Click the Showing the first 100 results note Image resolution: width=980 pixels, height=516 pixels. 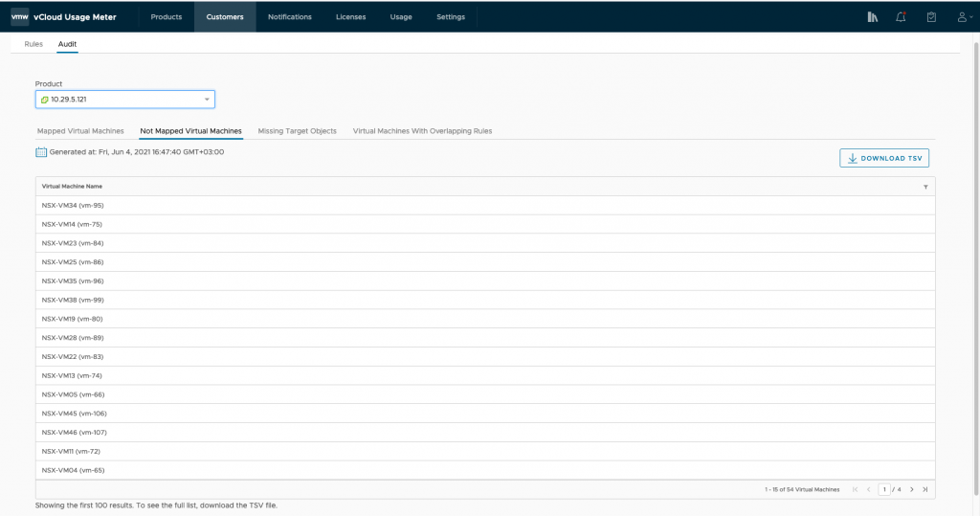click(156, 505)
